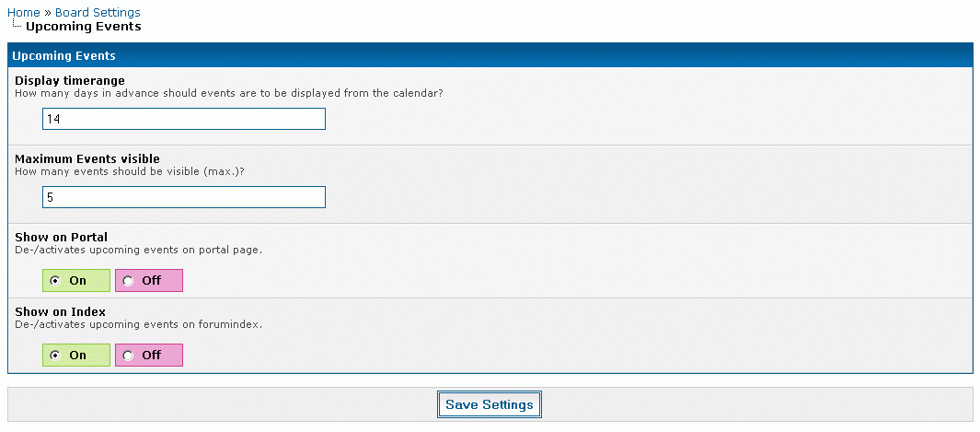Click the breadcrumb tree connector icon

pyautogui.click(x=17, y=26)
